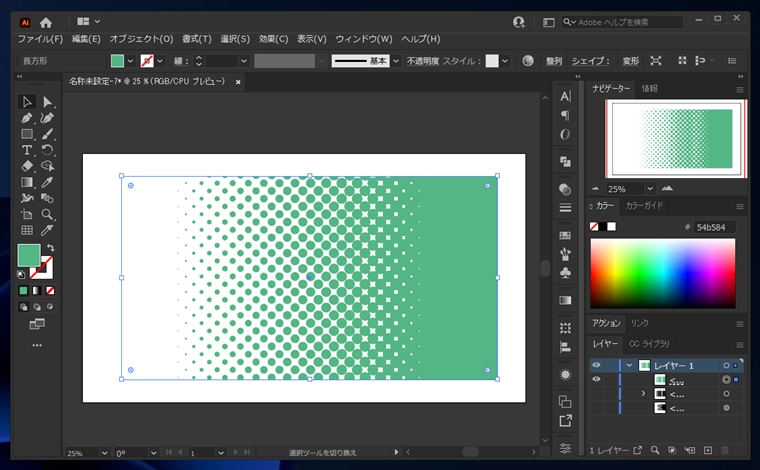Viewport: 760px width, 470px height.
Task: Open the Asset Export panel icon
Action: (x=565, y=421)
